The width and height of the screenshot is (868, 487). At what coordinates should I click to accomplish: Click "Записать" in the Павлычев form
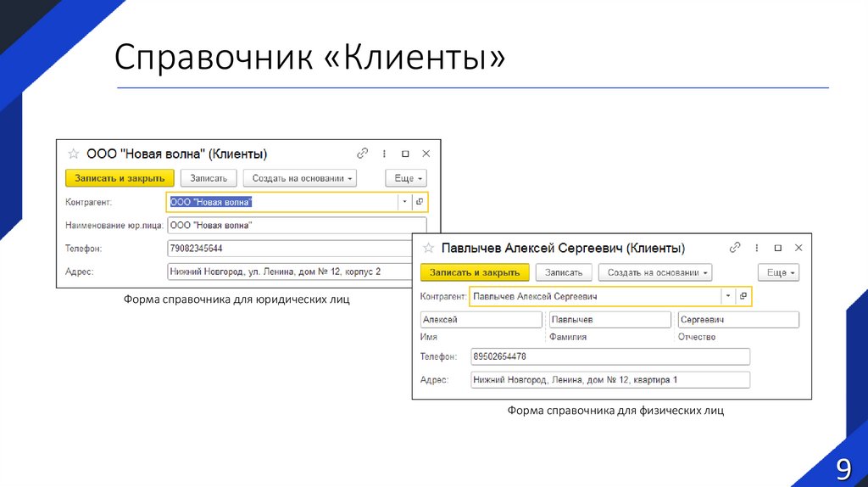pyautogui.click(x=564, y=272)
